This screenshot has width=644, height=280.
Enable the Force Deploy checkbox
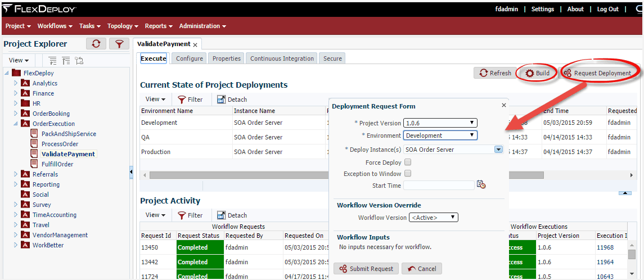tap(408, 162)
